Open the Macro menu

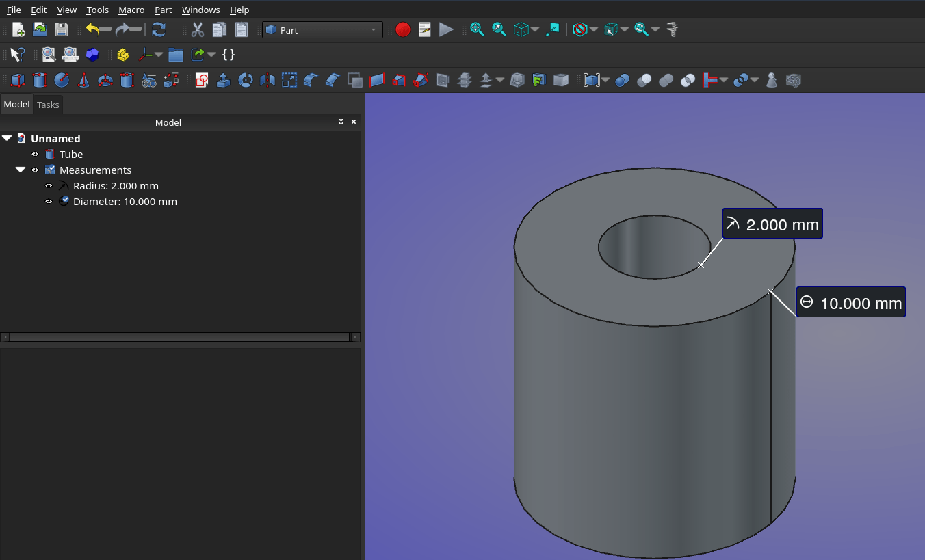pos(131,10)
